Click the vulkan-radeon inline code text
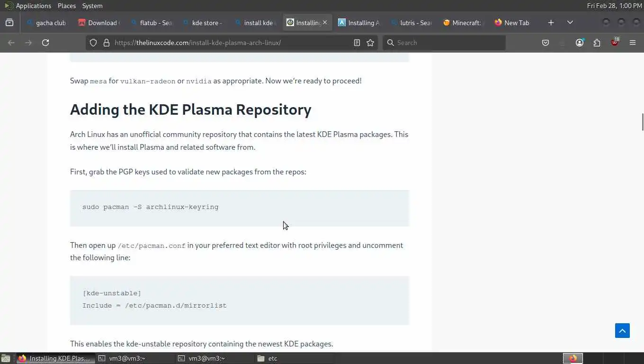The image size is (644, 364). (x=148, y=81)
